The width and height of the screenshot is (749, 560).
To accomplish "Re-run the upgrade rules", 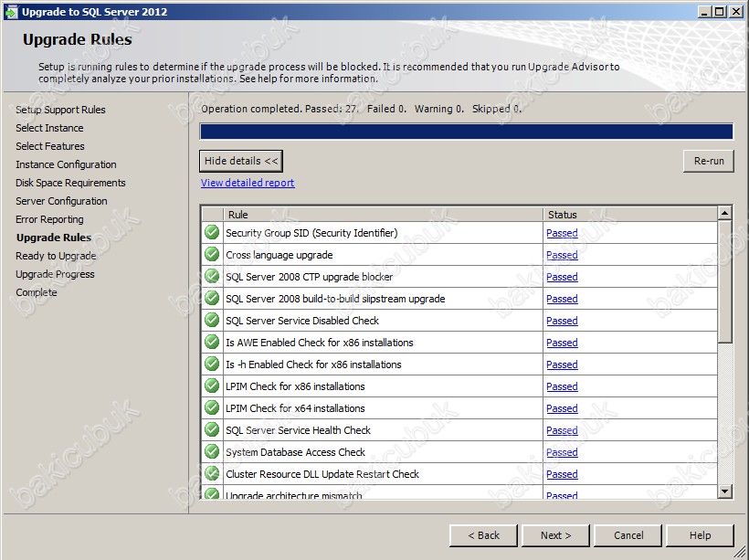I will click(x=709, y=161).
